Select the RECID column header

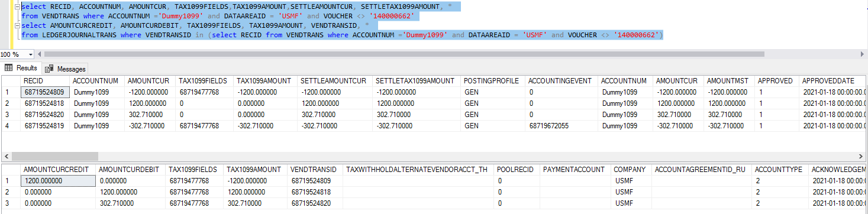pyautogui.click(x=45, y=81)
